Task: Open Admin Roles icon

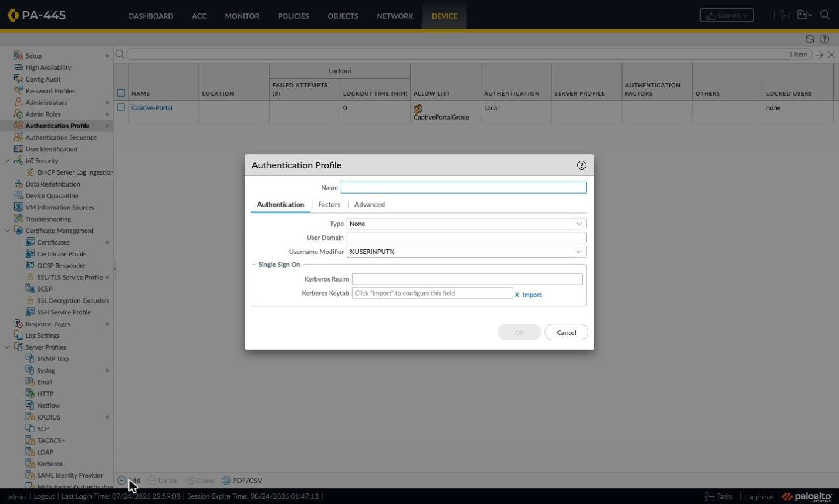Action: 18,114
